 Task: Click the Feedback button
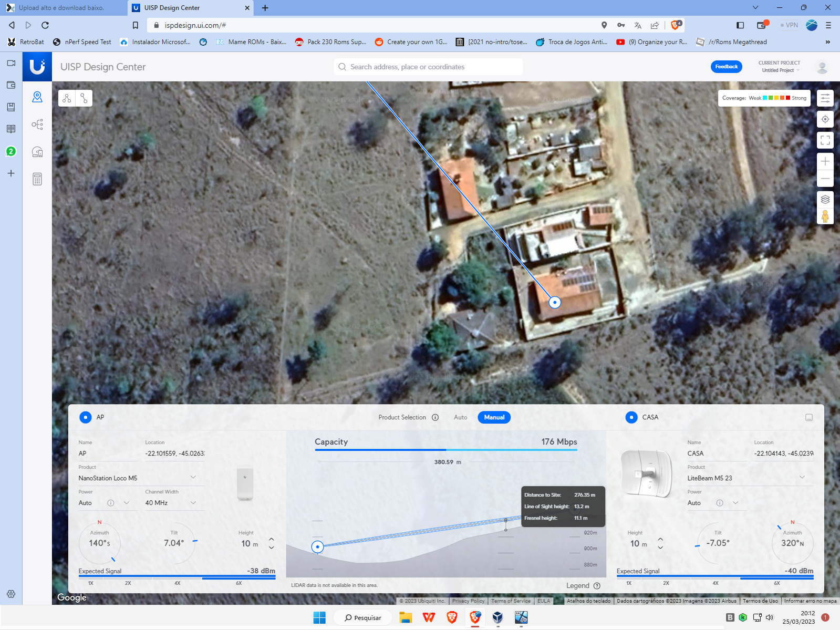click(727, 67)
